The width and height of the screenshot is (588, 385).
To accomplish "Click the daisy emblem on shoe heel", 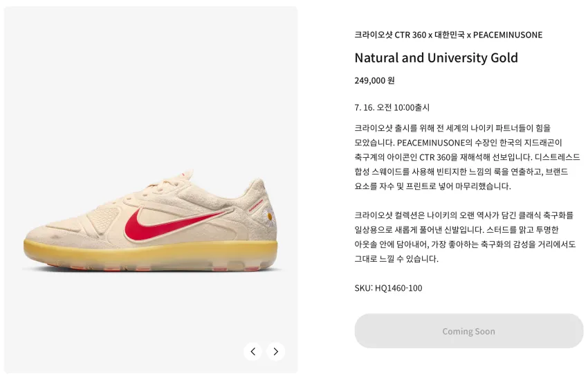I will (x=268, y=216).
